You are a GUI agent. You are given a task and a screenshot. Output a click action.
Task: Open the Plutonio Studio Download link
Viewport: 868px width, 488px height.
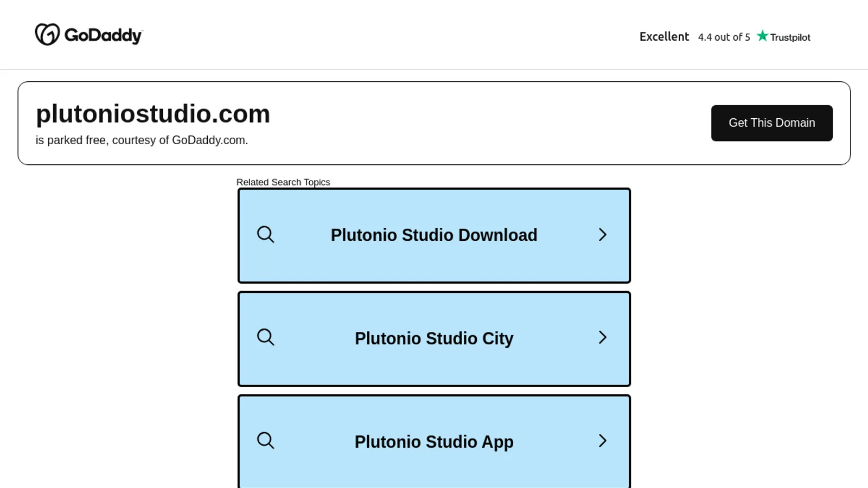[x=434, y=235]
